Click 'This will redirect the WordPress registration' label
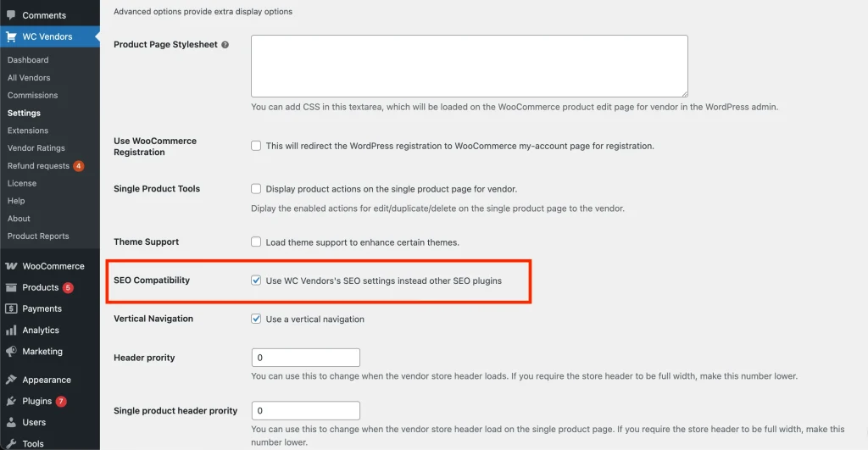Viewport: 868px width, 450px height. [x=460, y=146]
